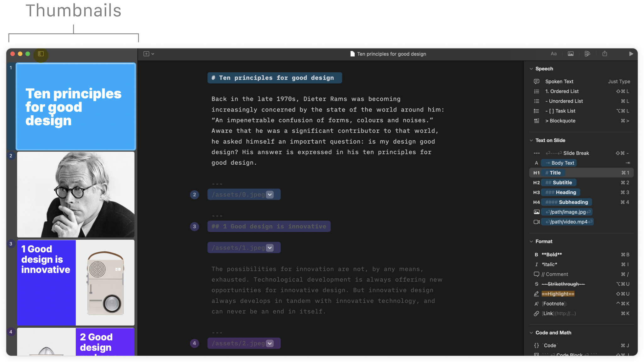
Task: Collapse the Text on Slide section
Action: (x=531, y=140)
